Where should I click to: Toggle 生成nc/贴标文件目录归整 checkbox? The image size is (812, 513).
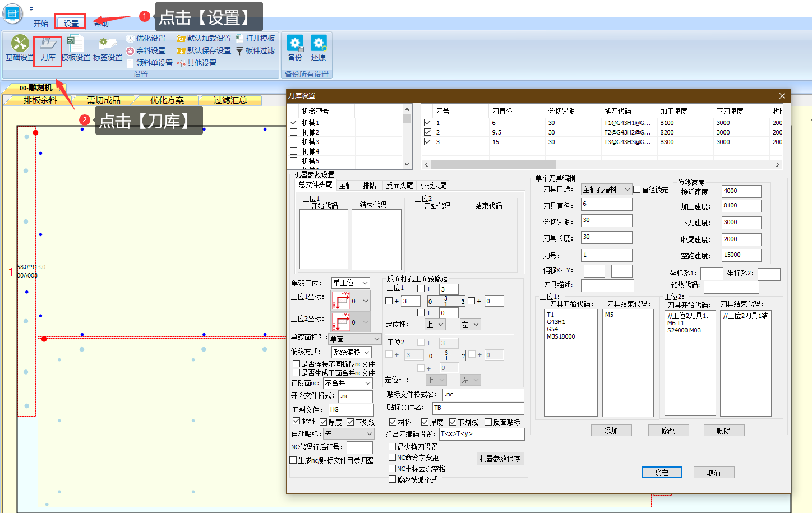pyautogui.click(x=293, y=460)
